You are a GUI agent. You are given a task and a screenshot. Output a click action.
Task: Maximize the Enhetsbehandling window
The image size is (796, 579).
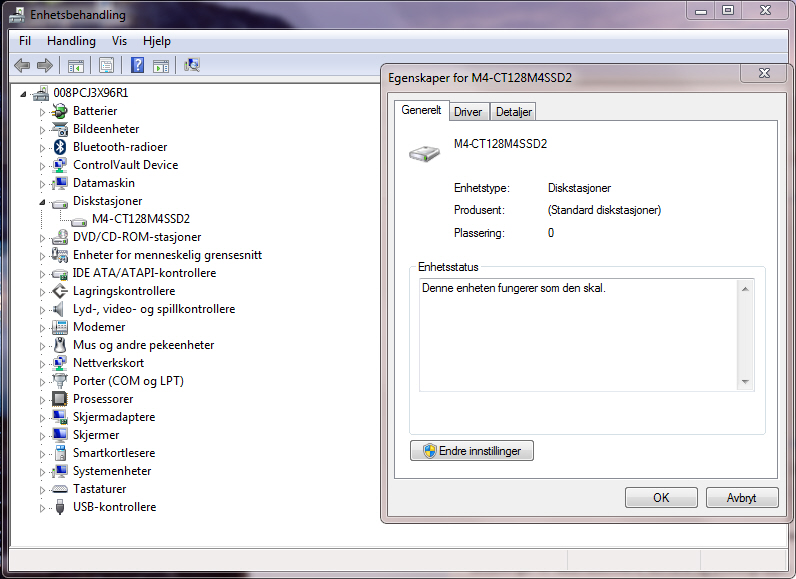pyautogui.click(x=728, y=10)
